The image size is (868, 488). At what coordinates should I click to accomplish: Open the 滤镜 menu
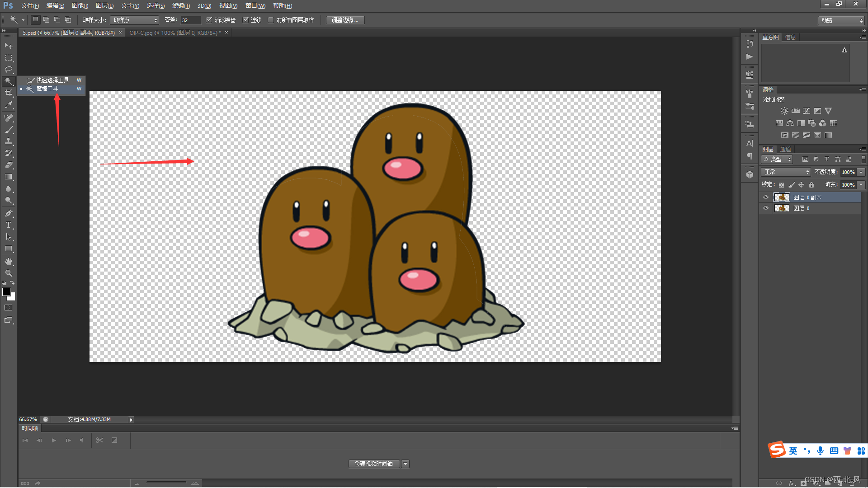(180, 5)
